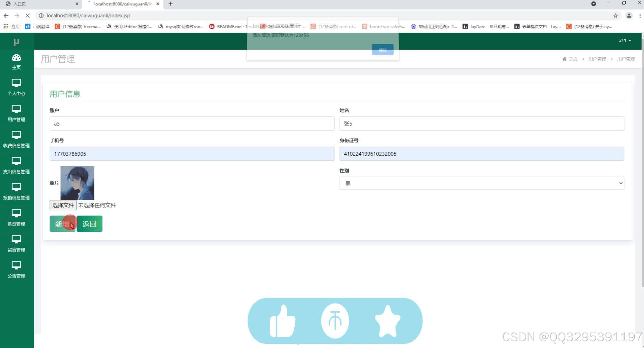Click the user photo thumbnail
This screenshot has height=348, width=644.
point(77,183)
